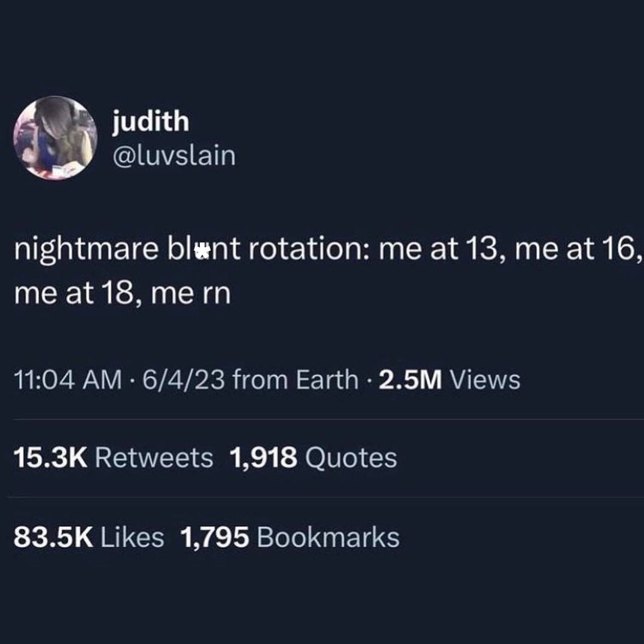Click the 'Retweets' label
Viewport: 644px width, 644px height.
[154, 458]
